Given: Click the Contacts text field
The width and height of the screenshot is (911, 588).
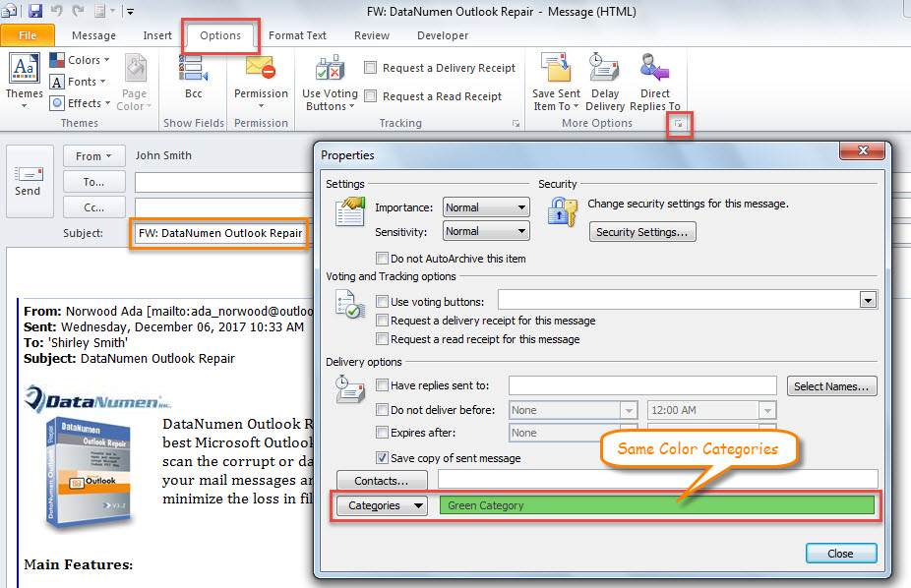Looking at the screenshot, I should pos(658,480).
